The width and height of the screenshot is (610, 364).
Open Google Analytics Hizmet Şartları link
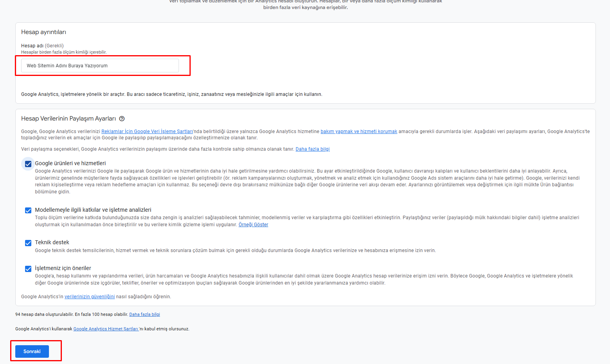coord(106,329)
